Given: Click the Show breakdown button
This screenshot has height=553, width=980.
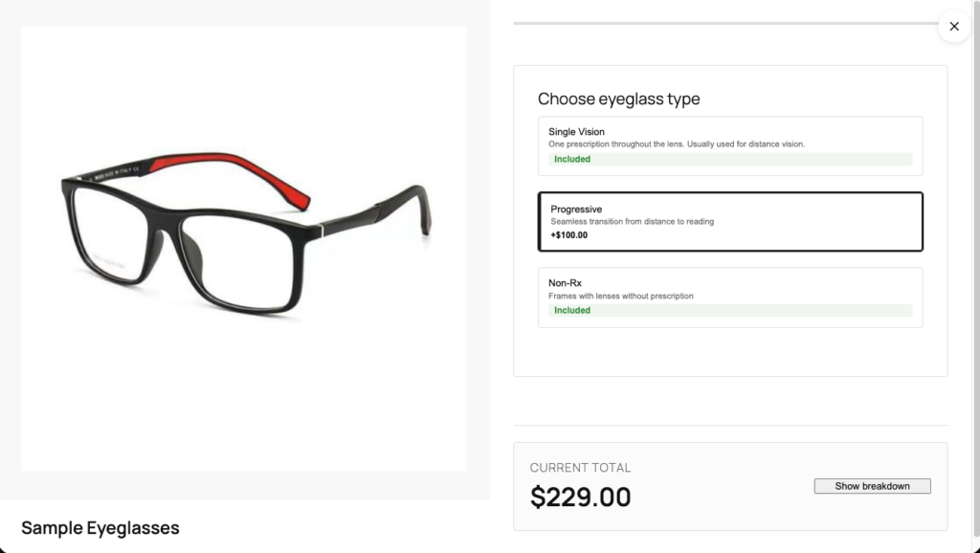Looking at the screenshot, I should [x=871, y=486].
